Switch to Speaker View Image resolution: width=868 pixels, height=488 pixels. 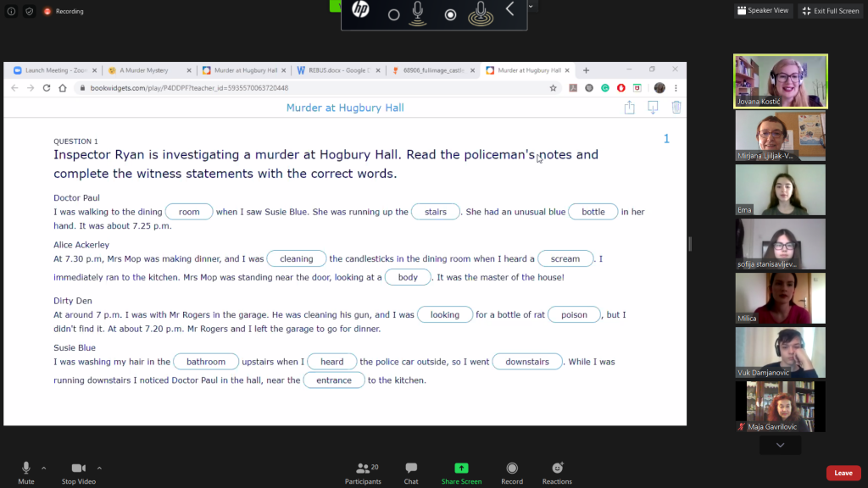tap(763, 11)
